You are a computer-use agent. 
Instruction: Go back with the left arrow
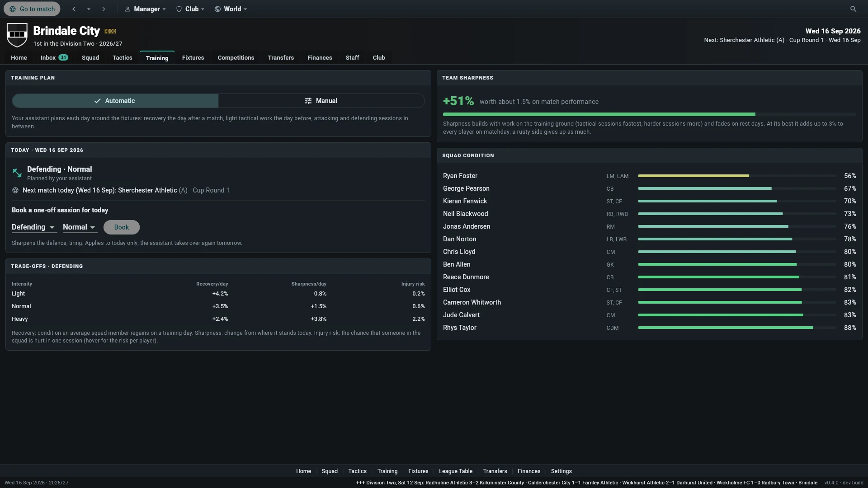pyautogui.click(x=74, y=9)
